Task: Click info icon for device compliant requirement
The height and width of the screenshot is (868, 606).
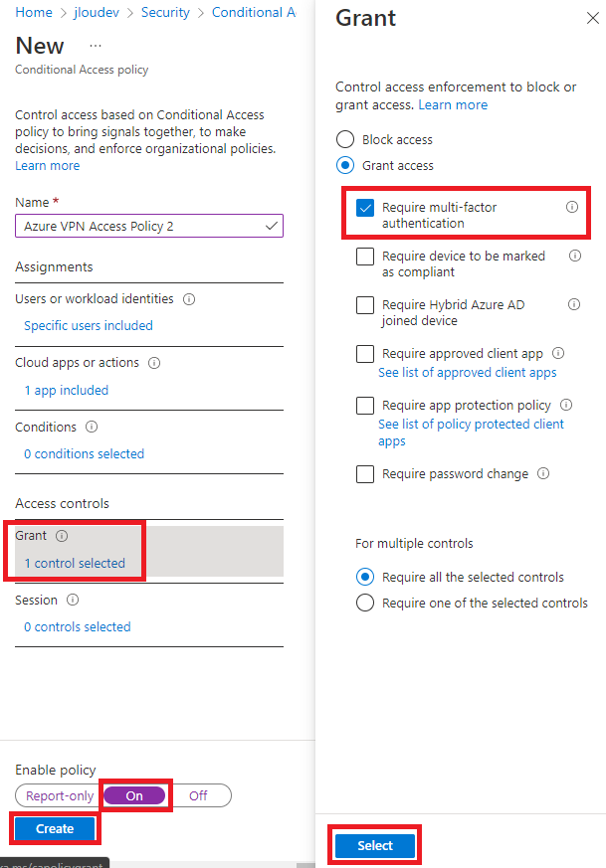Action: [x=575, y=256]
